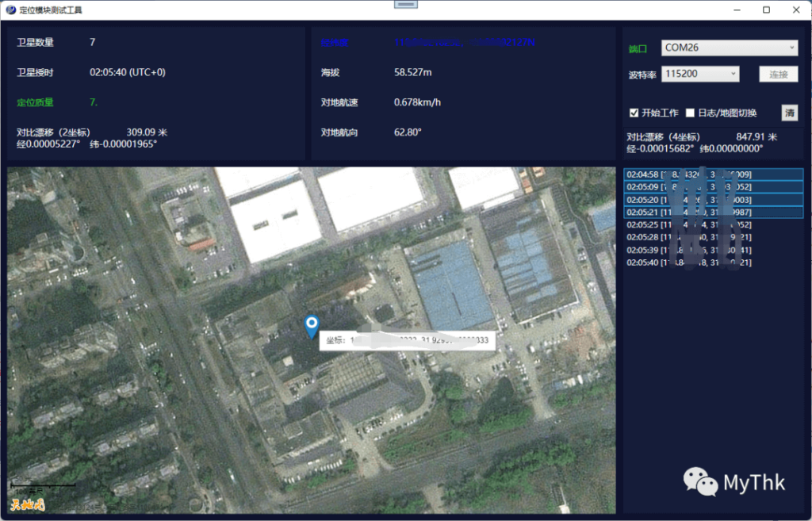Maximize the window using the title bar icon
The image size is (812, 521).
point(766,10)
